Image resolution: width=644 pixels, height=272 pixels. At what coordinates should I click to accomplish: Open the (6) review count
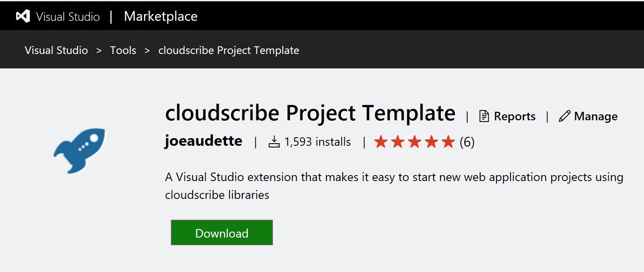[467, 142]
